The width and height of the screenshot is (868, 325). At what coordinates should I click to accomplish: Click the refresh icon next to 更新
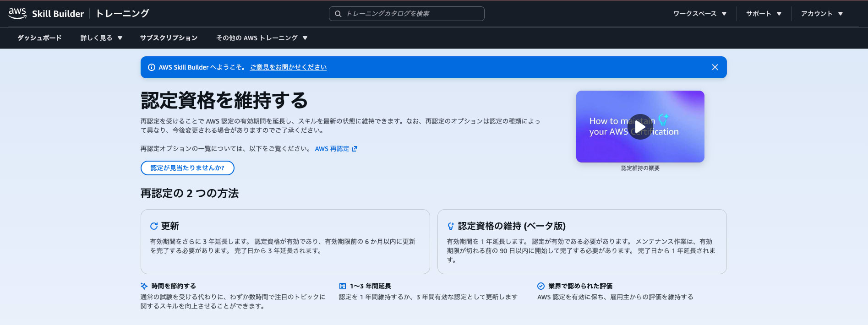[x=154, y=226]
